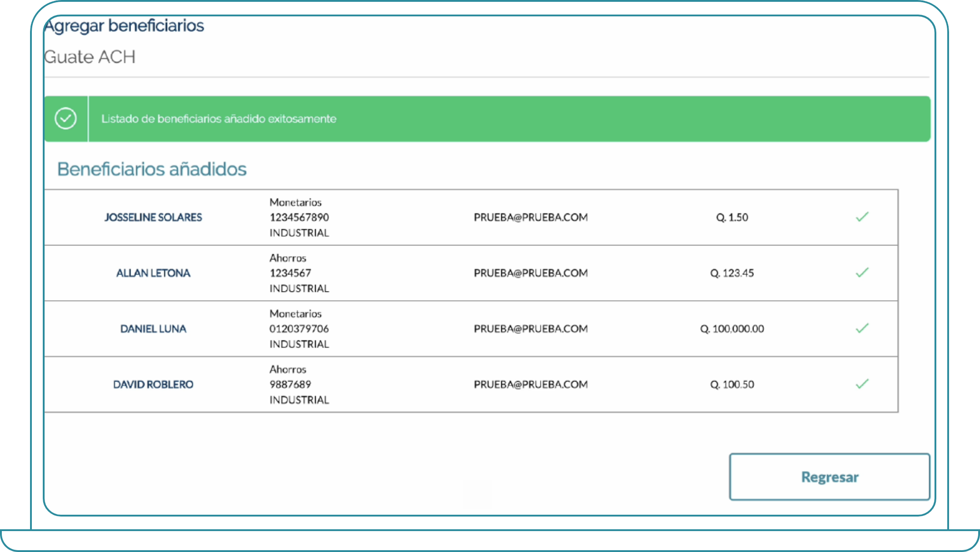Select account number 1234567890
980x552 pixels.
coord(299,217)
